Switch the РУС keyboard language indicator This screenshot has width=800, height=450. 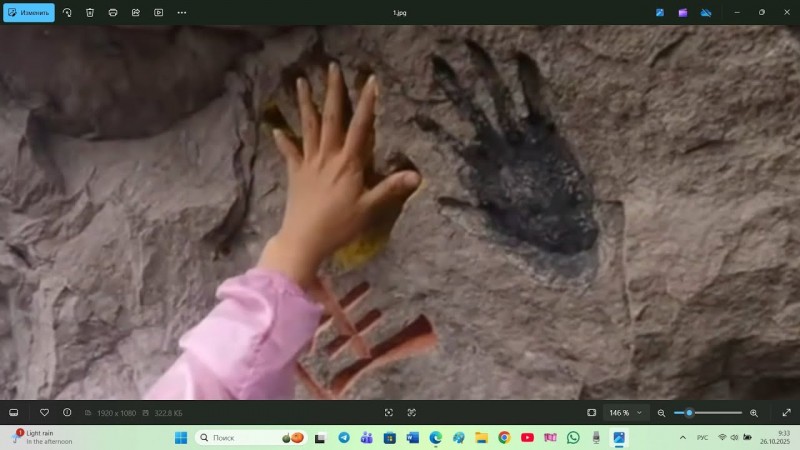tap(702, 437)
